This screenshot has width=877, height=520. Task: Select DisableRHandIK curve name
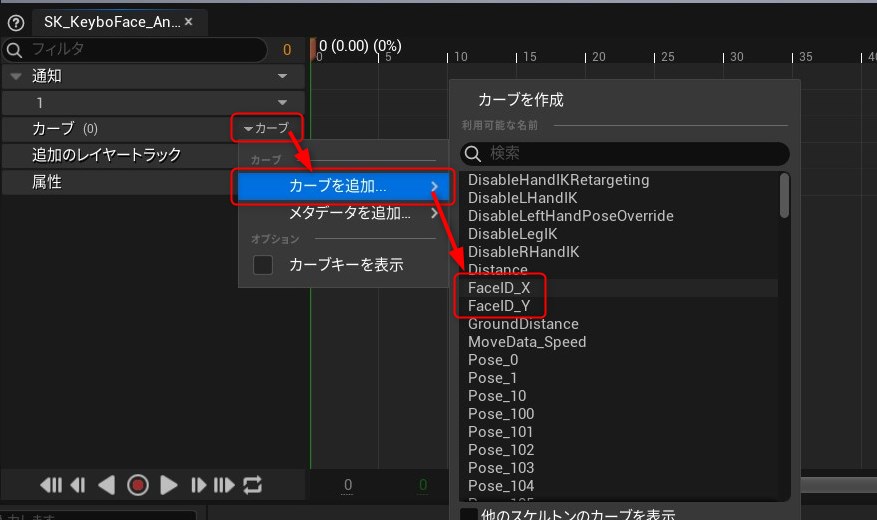[524, 252]
